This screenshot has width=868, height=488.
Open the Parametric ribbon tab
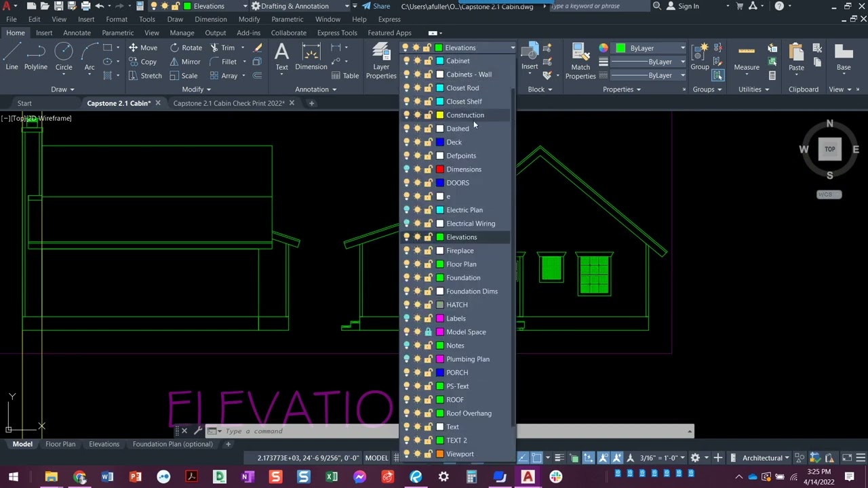point(118,33)
